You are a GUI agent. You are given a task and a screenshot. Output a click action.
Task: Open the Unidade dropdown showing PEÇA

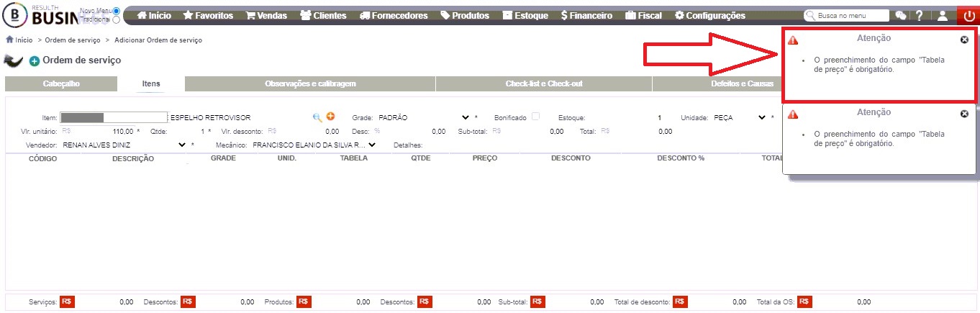coord(740,117)
